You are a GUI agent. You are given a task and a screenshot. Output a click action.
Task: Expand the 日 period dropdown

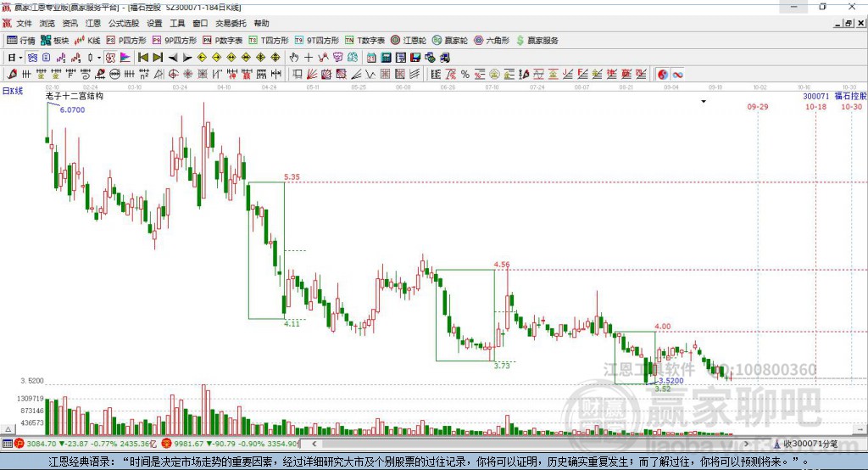tap(20, 58)
